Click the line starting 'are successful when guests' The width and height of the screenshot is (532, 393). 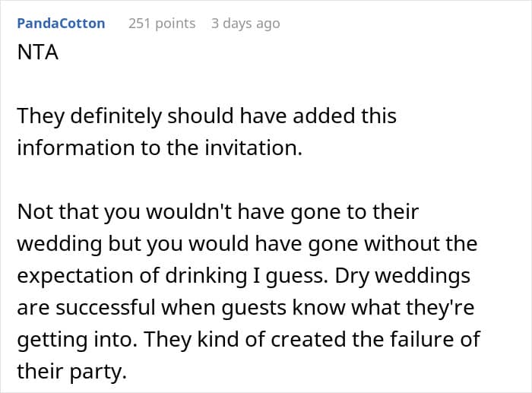[x=245, y=307]
